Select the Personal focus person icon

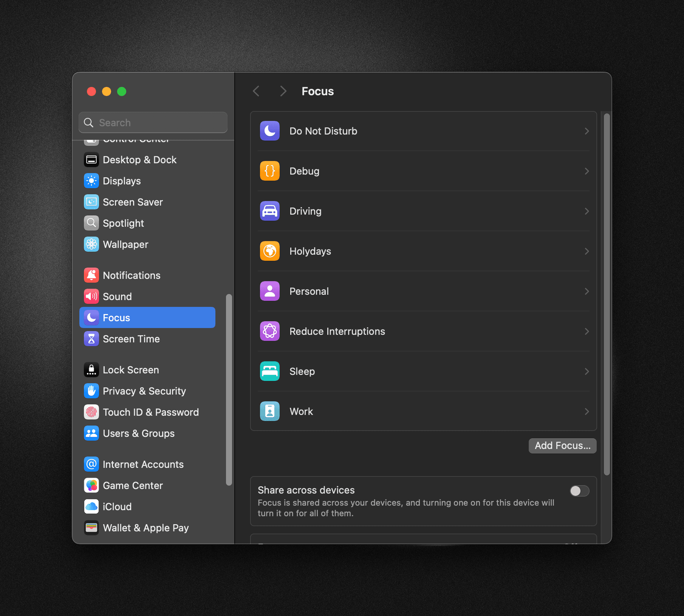[269, 291]
